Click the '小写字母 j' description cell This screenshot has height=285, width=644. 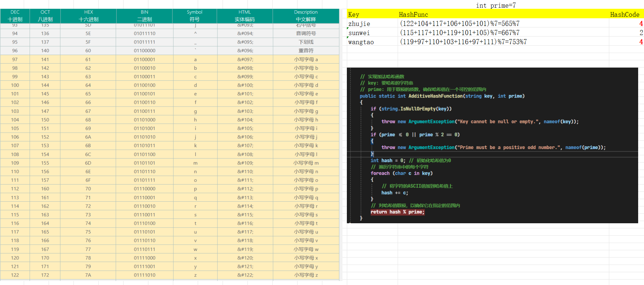tap(306, 137)
